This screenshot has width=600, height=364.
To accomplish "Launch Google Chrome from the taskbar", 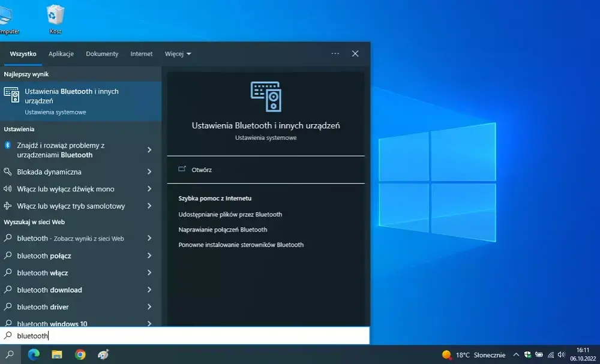I will pos(80,354).
